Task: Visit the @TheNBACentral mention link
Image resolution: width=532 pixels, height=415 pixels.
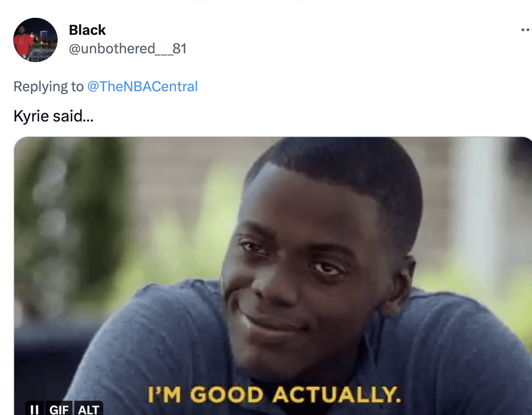Action: 142,86
